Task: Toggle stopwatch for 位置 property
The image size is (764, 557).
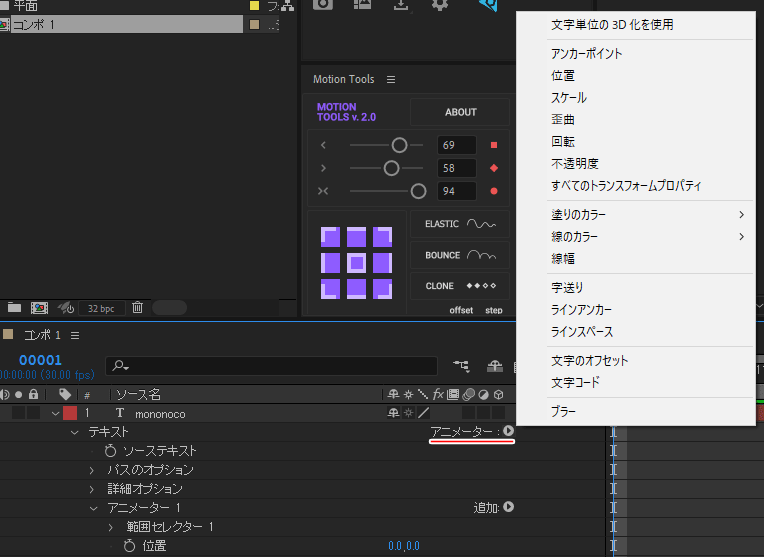Action: pyautogui.click(x=129, y=546)
